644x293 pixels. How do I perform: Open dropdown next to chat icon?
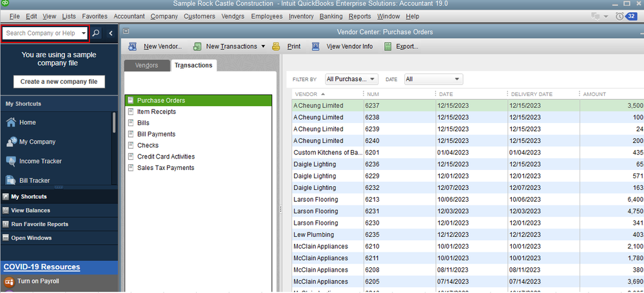click(x=606, y=17)
